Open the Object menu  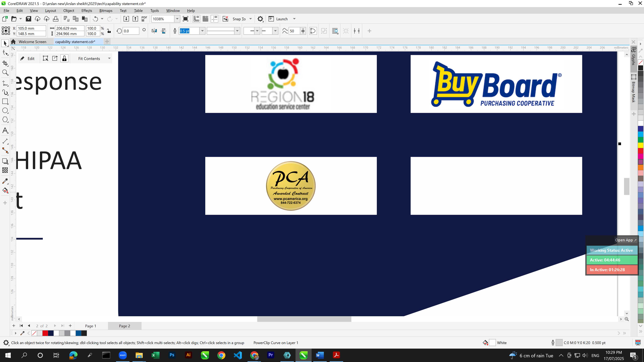coord(68,11)
